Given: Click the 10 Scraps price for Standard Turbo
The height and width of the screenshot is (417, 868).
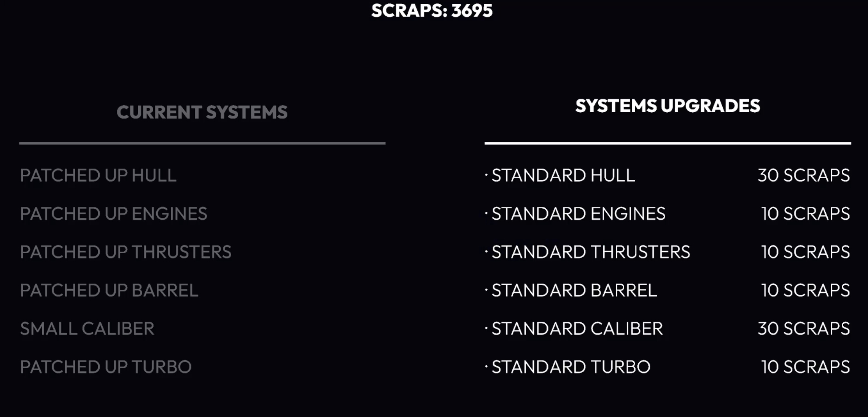Looking at the screenshot, I should point(805,367).
